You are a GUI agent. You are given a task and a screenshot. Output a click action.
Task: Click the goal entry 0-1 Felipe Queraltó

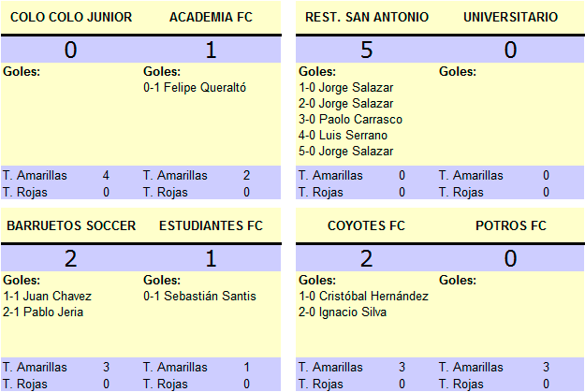(195, 88)
